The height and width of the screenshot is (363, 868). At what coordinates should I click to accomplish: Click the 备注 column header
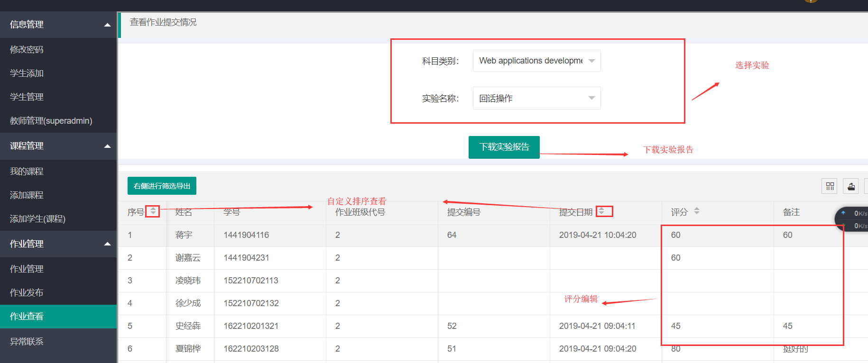(791, 212)
